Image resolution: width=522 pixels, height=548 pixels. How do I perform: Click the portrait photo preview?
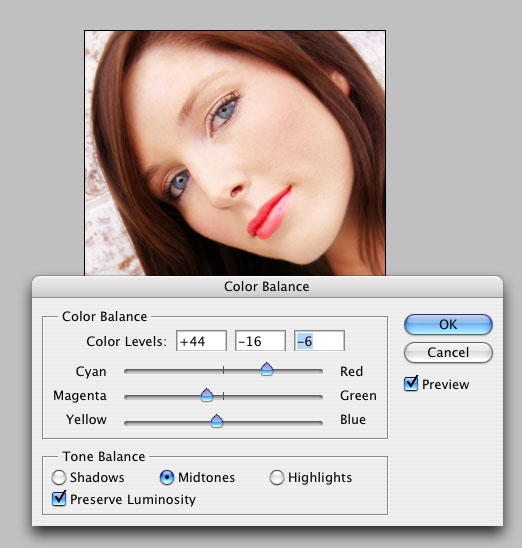(x=235, y=153)
